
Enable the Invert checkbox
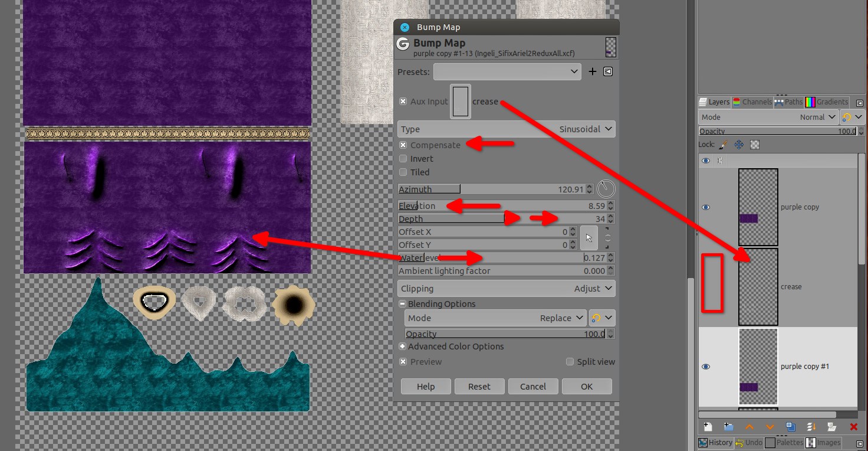[403, 159]
